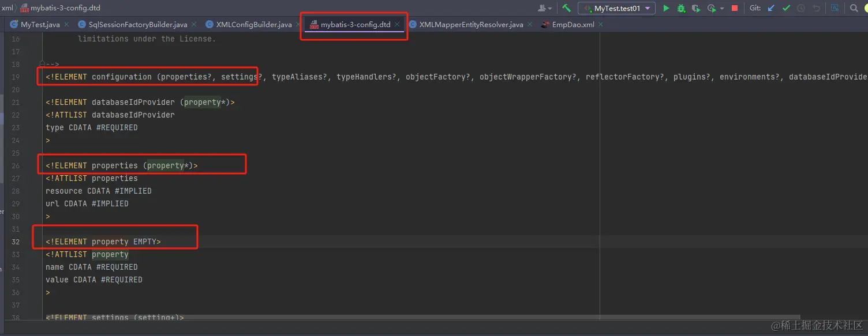Screen dimensions: 868x336
Task: Open the translate icon in toolbar
Action: (x=835, y=8)
